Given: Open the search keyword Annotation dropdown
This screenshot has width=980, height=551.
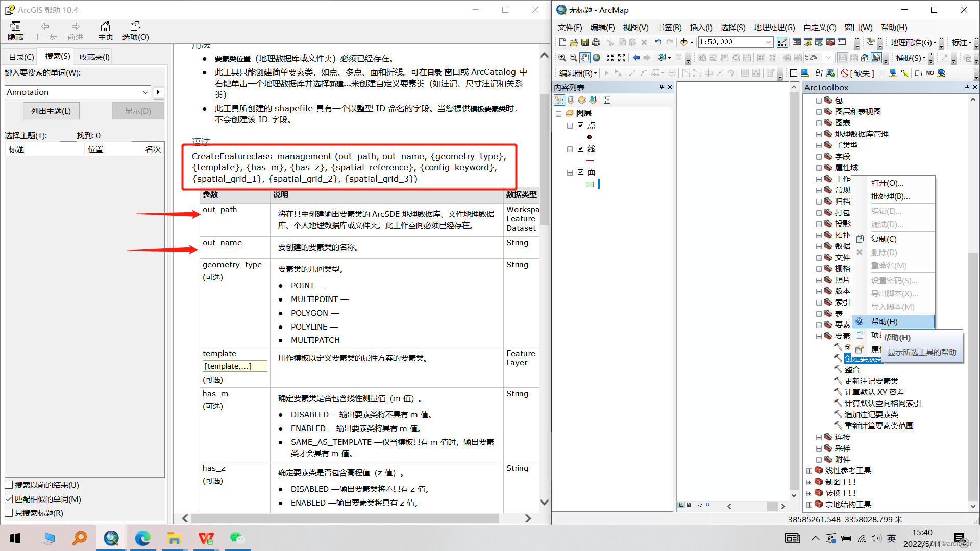Looking at the screenshot, I should (x=145, y=92).
